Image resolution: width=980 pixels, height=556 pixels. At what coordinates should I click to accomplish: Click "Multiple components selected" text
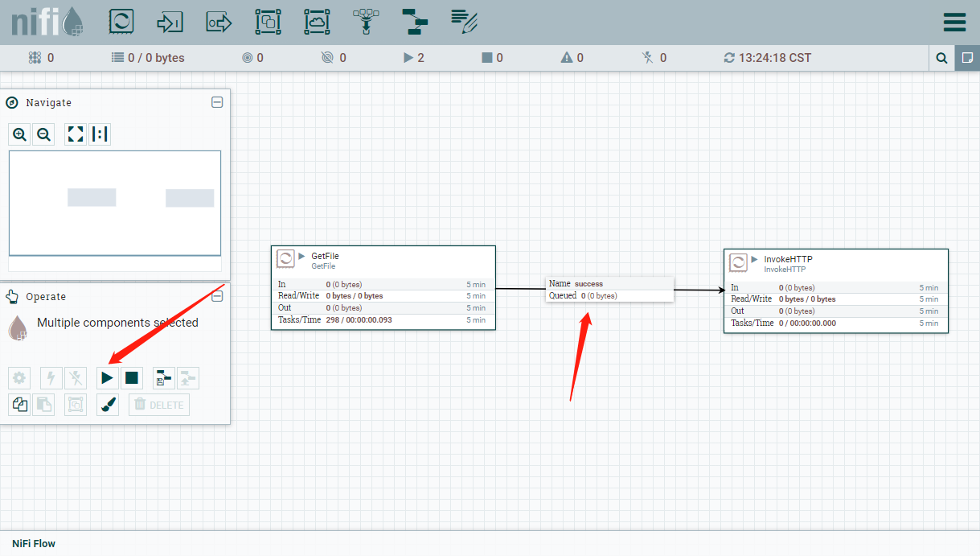pos(117,323)
